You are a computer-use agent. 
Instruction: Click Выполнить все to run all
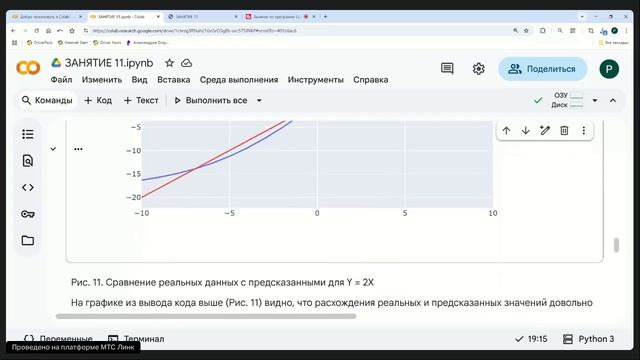click(x=211, y=100)
